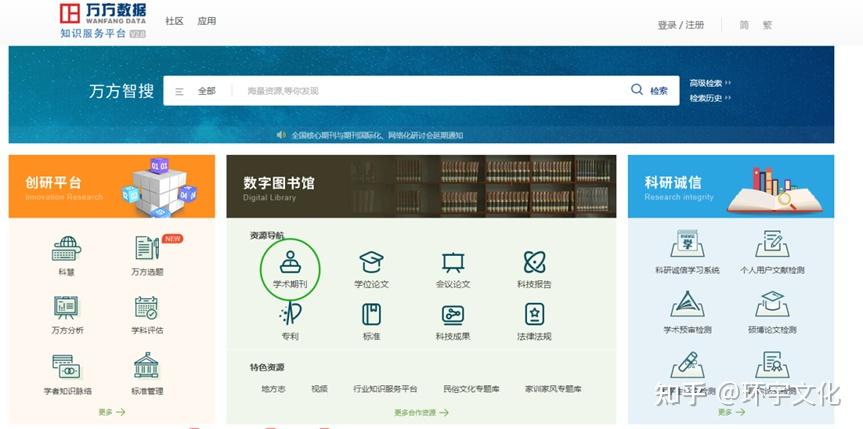Open the 学术预审检测 icon
This screenshot has height=429, width=863.
tap(687, 303)
